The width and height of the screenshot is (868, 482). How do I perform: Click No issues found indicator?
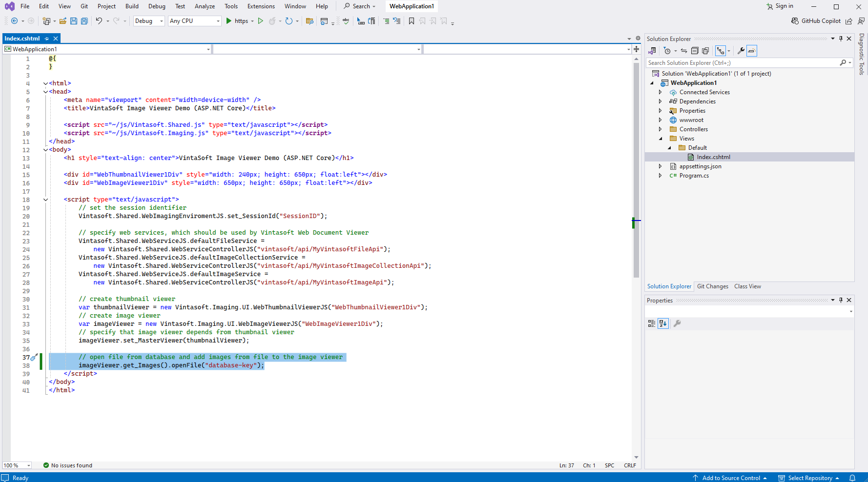point(67,465)
